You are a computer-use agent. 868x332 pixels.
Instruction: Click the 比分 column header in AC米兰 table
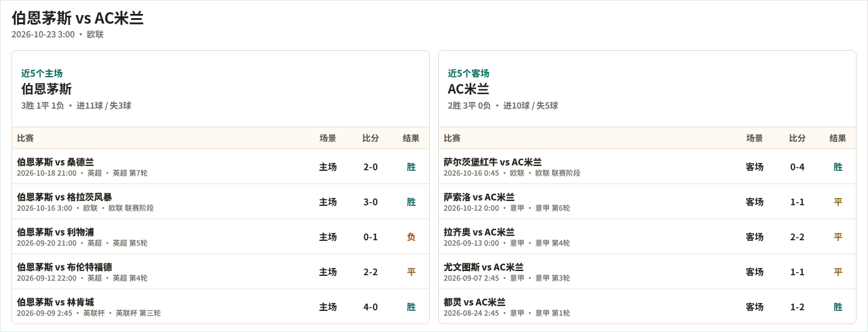pos(797,138)
